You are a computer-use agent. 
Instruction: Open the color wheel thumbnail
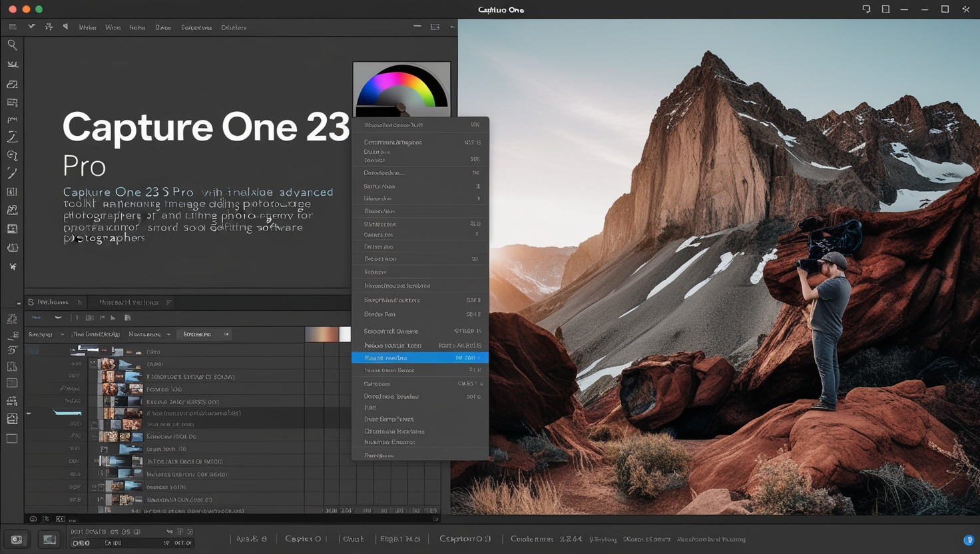pos(401,89)
